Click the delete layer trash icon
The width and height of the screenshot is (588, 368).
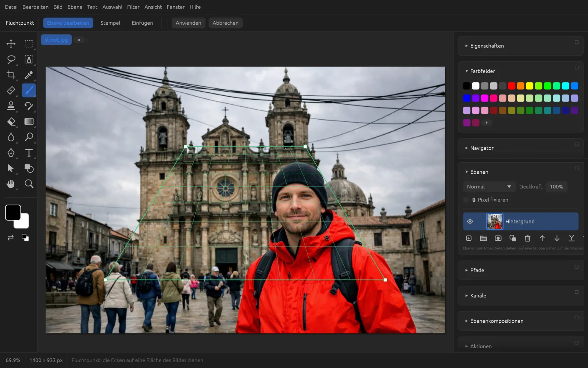[527, 238]
